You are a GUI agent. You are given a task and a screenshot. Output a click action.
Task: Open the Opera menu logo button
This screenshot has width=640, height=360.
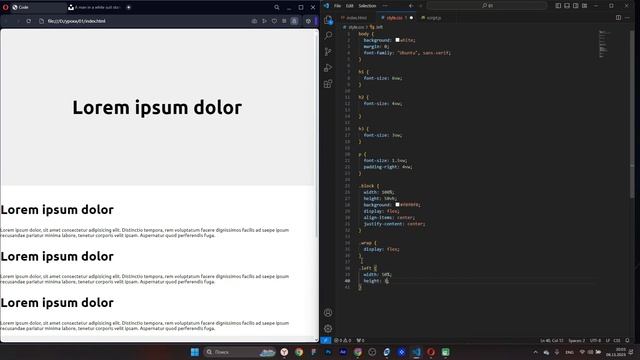click(5, 7)
